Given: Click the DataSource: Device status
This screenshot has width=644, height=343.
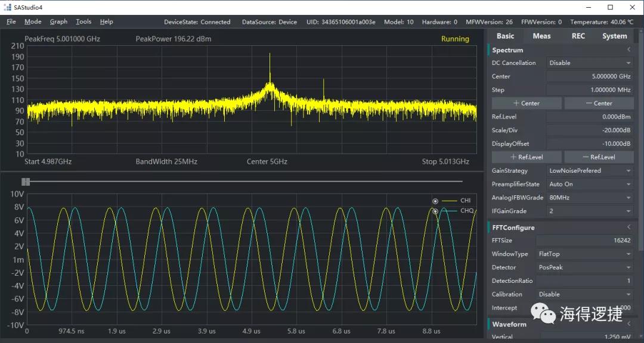Looking at the screenshot, I should click(x=270, y=22).
